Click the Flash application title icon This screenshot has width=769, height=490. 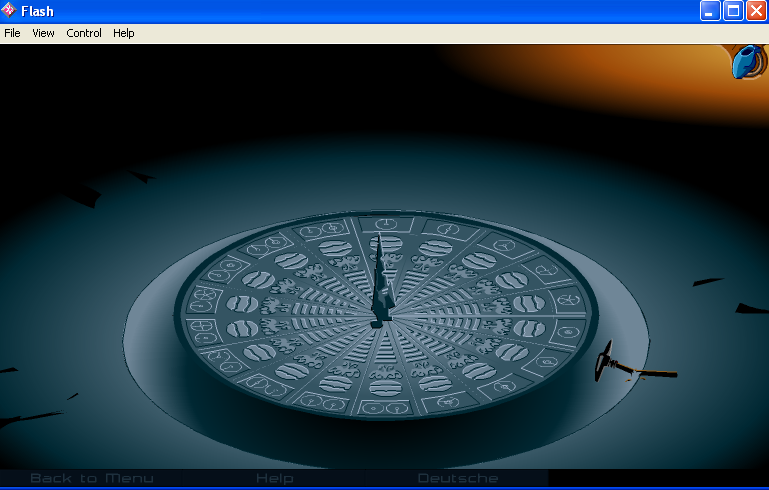[9, 10]
